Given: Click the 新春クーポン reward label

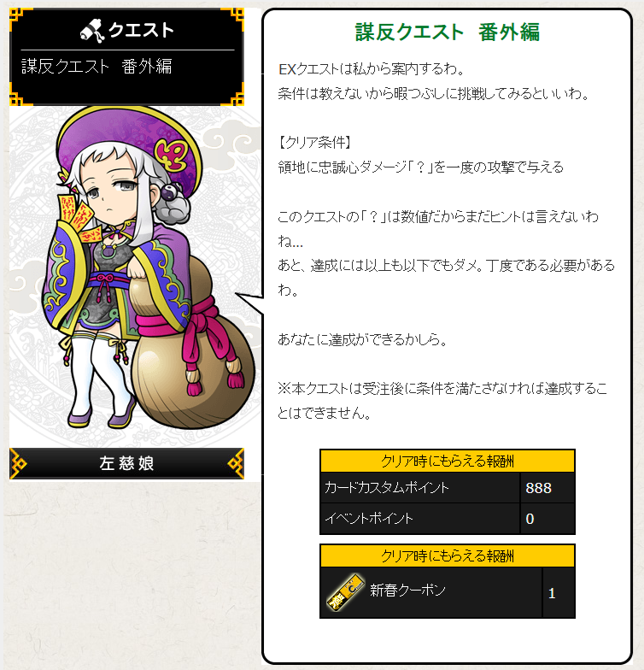Looking at the screenshot, I should (407, 591).
